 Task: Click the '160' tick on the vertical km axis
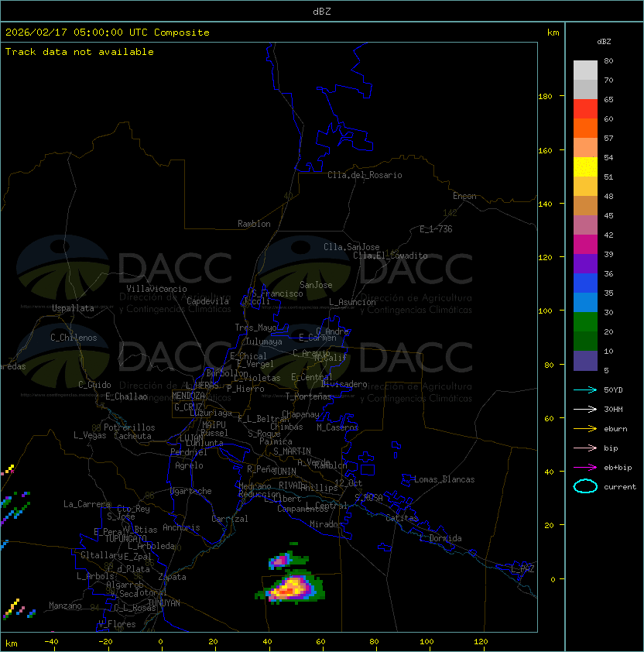(545, 150)
